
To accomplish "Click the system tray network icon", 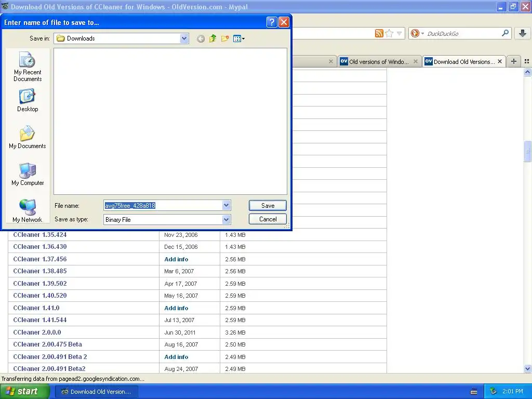I will 494,392.
